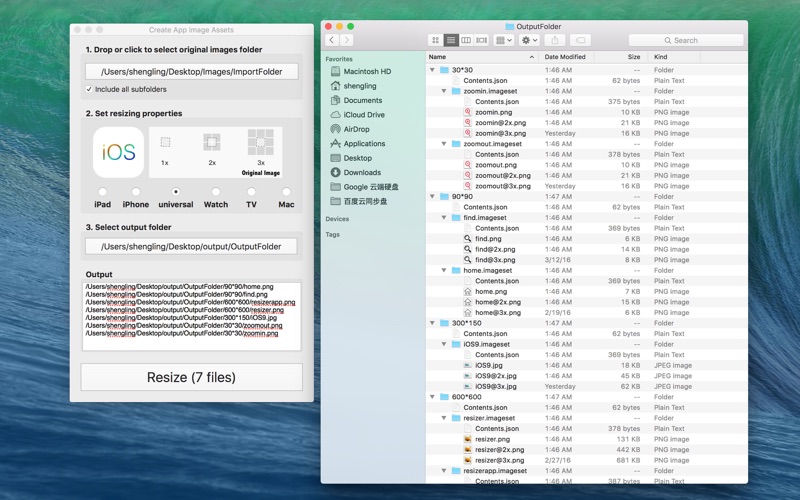The image size is (800, 500).
Task: Select the Mac radio button
Action: 286,192
